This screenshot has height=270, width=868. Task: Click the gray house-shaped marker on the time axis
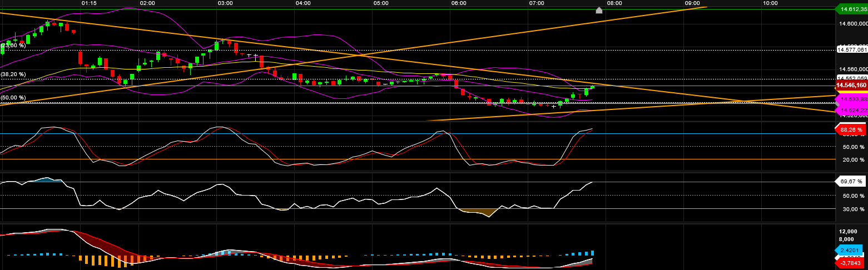tap(599, 10)
